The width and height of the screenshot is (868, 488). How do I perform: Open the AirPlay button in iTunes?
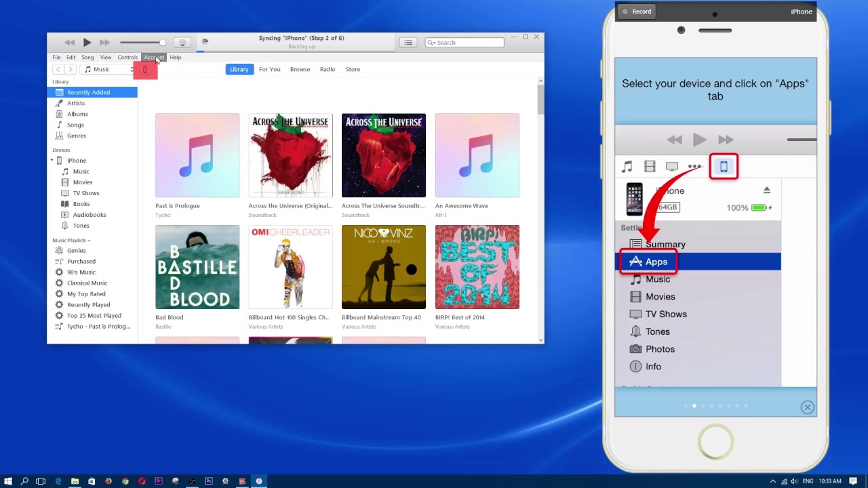point(182,43)
